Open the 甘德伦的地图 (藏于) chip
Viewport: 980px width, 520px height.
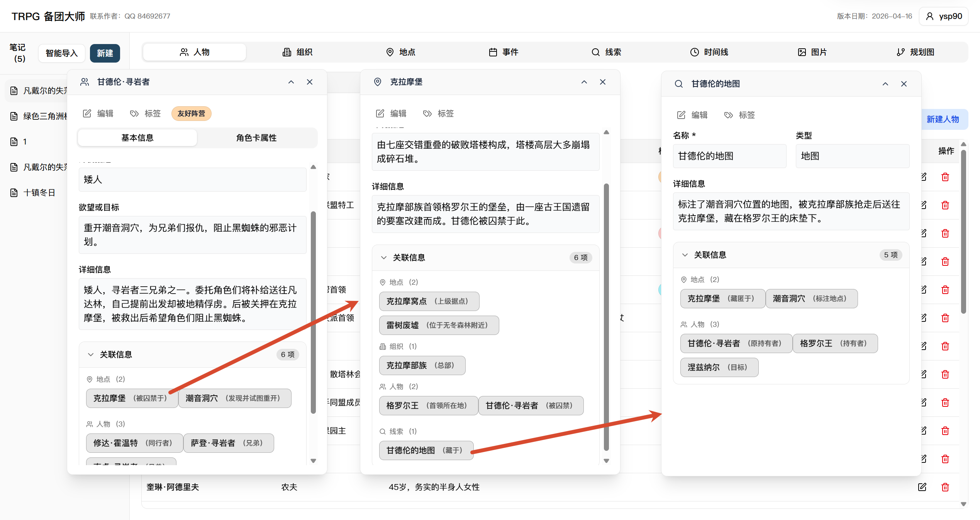(x=426, y=450)
